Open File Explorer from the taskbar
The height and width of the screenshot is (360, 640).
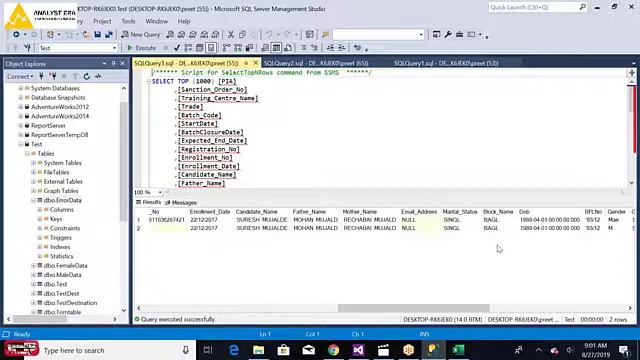click(258, 350)
